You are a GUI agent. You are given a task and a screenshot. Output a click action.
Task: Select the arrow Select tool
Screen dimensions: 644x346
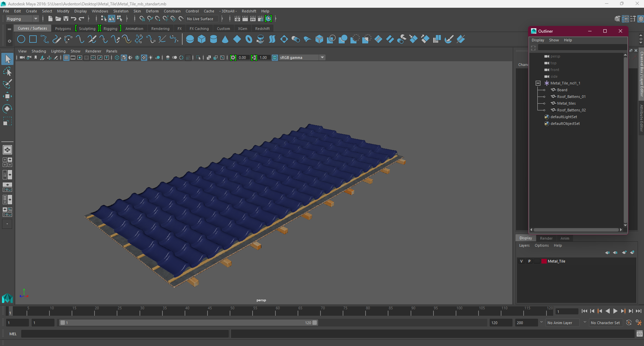pyautogui.click(x=7, y=59)
